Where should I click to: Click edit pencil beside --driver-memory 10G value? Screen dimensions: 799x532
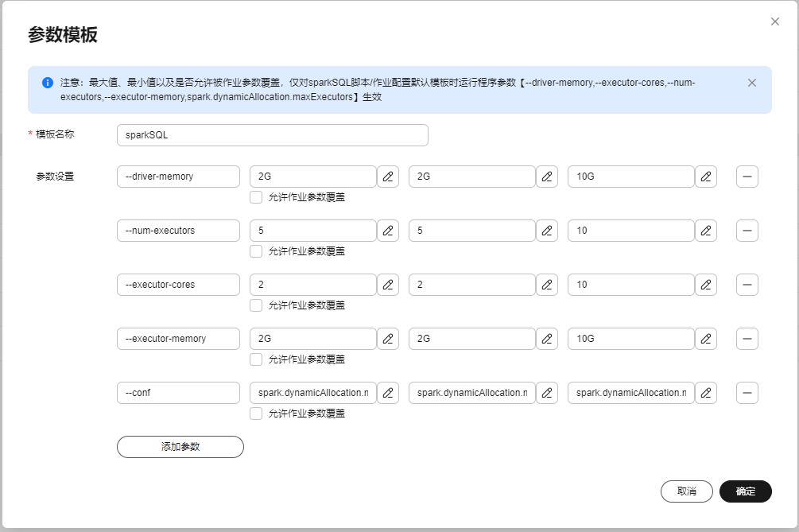pyautogui.click(x=706, y=177)
